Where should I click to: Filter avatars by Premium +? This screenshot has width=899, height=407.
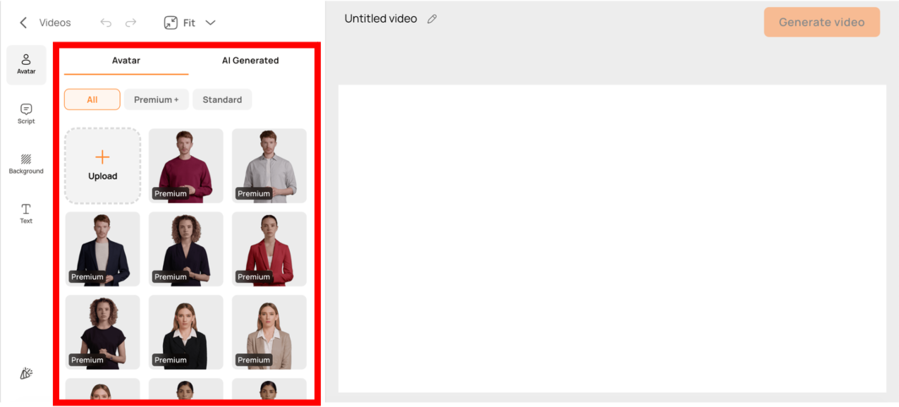click(157, 99)
